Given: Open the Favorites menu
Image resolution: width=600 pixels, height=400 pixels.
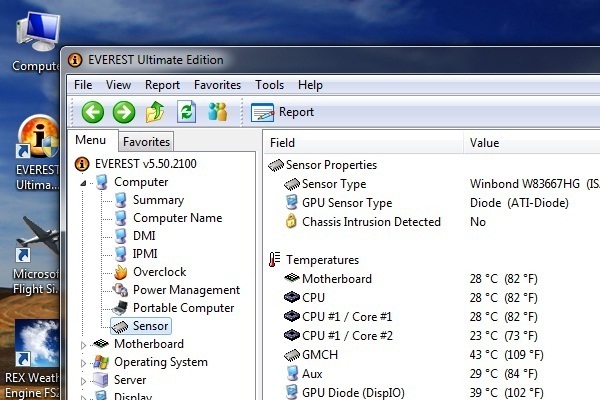Looking at the screenshot, I should (217, 85).
